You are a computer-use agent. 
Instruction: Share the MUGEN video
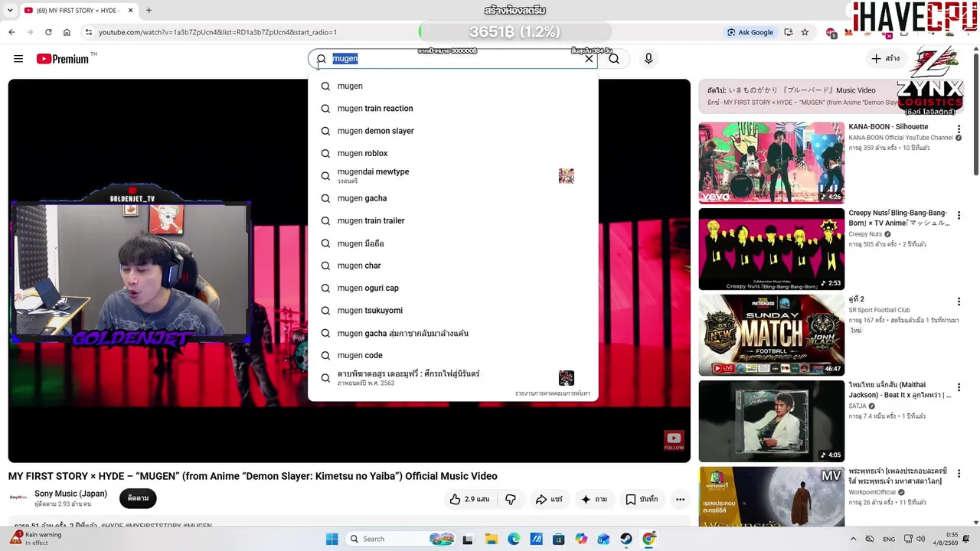(549, 499)
